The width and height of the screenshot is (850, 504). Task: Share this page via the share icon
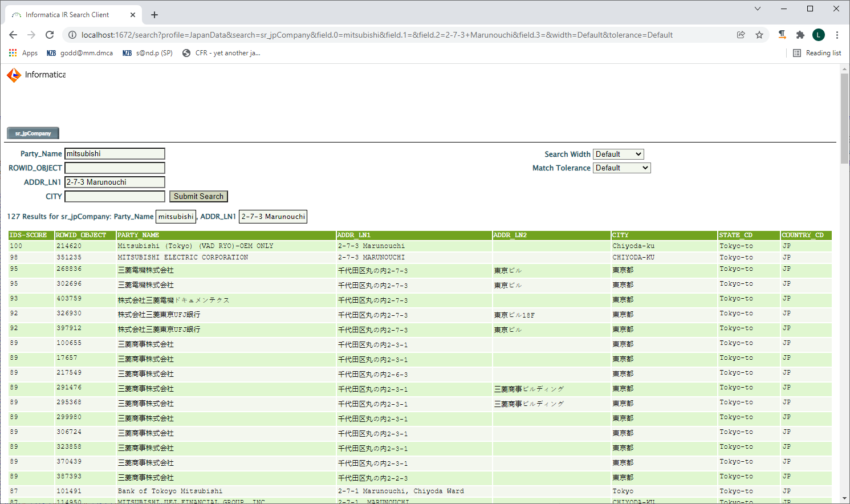tap(741, 35)
